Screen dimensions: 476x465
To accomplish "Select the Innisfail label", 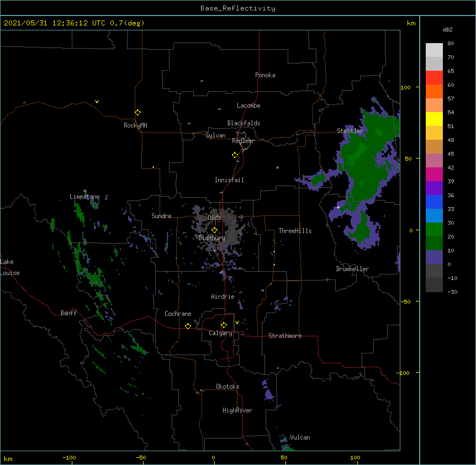I will click(x=229, y=180).
